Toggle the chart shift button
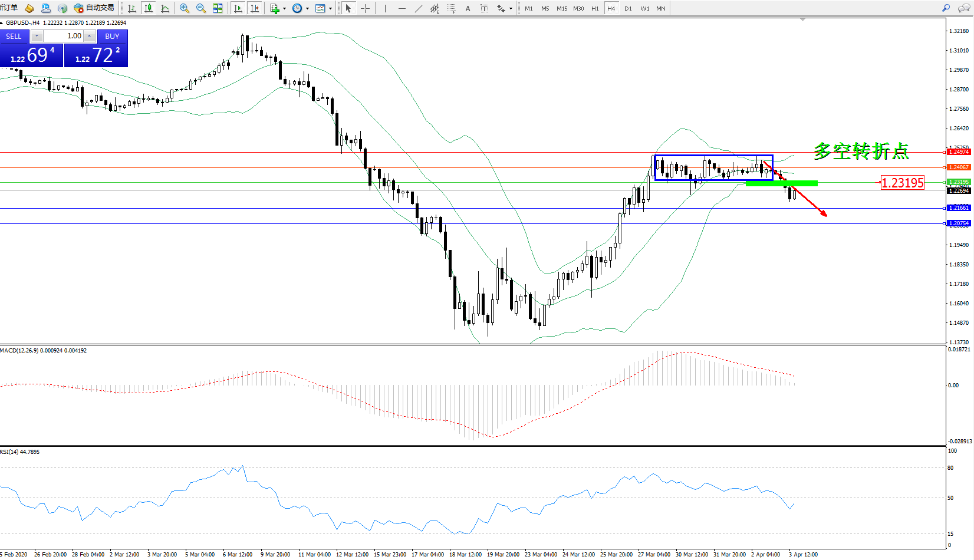The width and height of the screenshot is (974, 560). tap(255, 8)
